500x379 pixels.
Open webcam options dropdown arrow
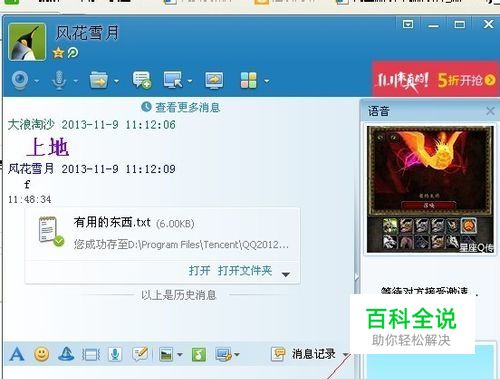click(x=37, y=81)
